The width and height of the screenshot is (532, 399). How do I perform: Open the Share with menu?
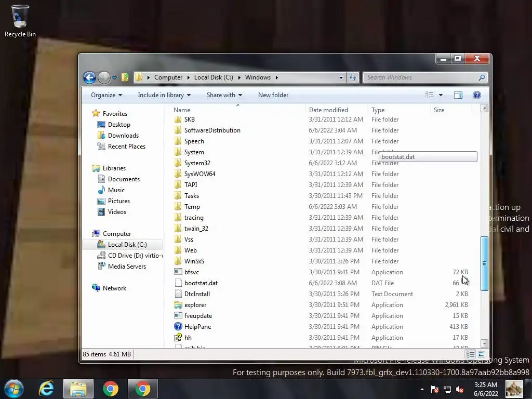point(224,95)
